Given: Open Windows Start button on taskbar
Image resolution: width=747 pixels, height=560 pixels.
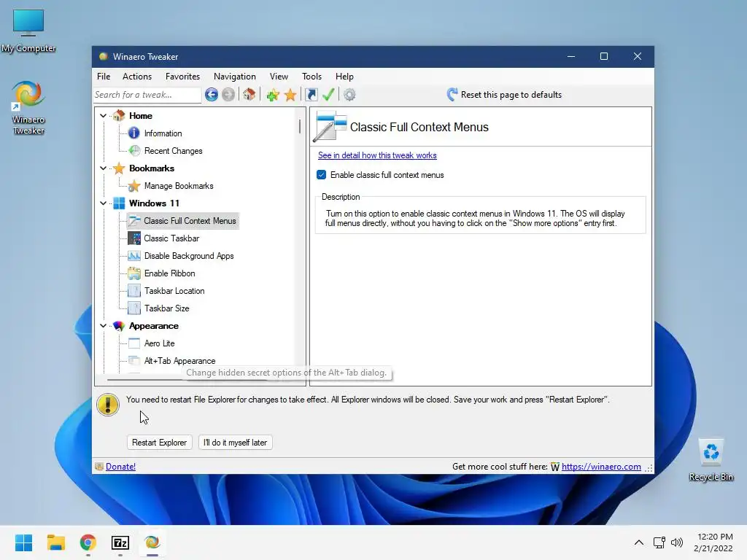Looking at the screenshot, I should (23, 542).
